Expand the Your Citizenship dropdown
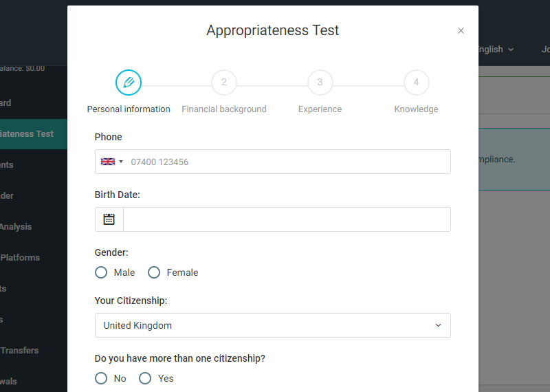 click(x=272, y=325)
